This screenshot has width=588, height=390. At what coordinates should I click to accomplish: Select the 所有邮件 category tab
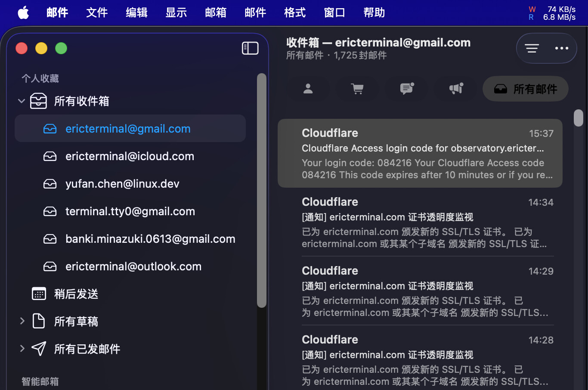click(526, 89)
